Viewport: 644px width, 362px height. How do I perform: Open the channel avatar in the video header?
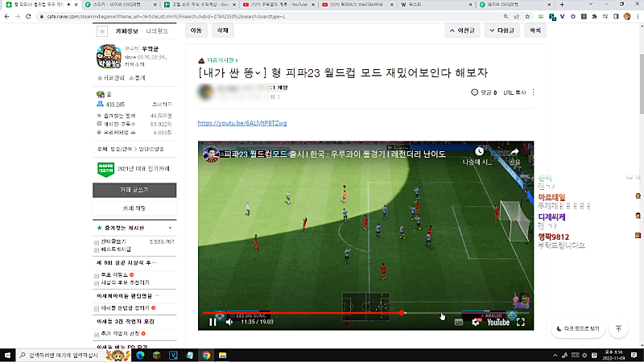[x=211, y=154]
